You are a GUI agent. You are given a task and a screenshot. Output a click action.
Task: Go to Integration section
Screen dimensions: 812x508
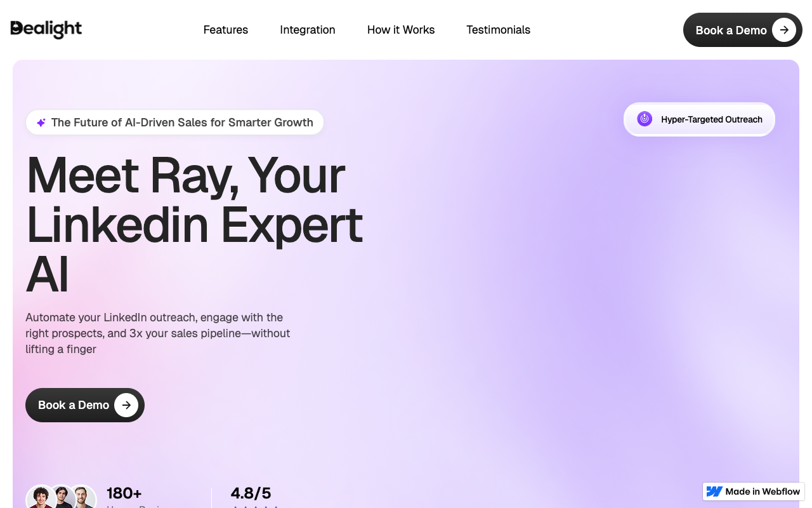pyautogui.click(x=308, y=30)
